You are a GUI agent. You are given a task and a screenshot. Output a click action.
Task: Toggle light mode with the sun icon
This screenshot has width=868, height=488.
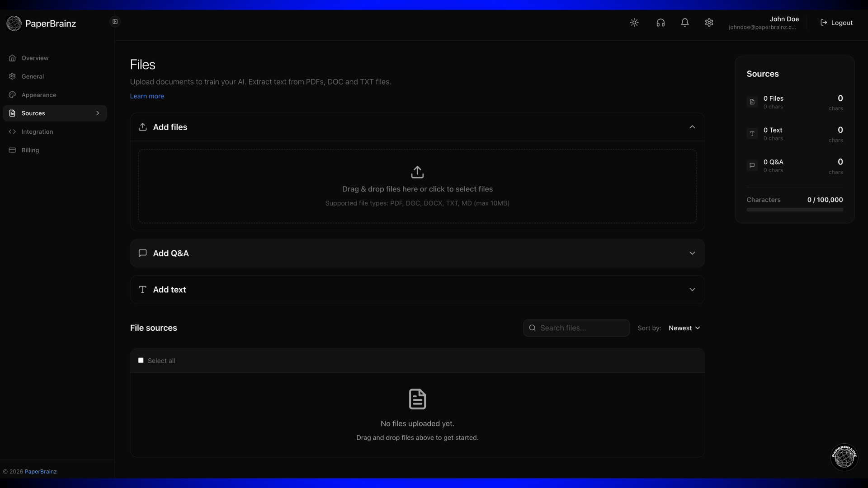pos(634,22)
